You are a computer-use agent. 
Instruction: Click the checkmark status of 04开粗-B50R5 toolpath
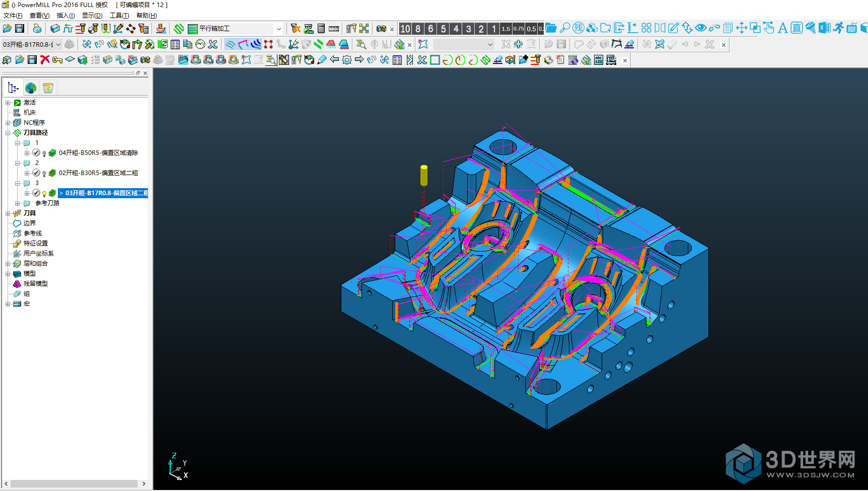click(36, 152)
